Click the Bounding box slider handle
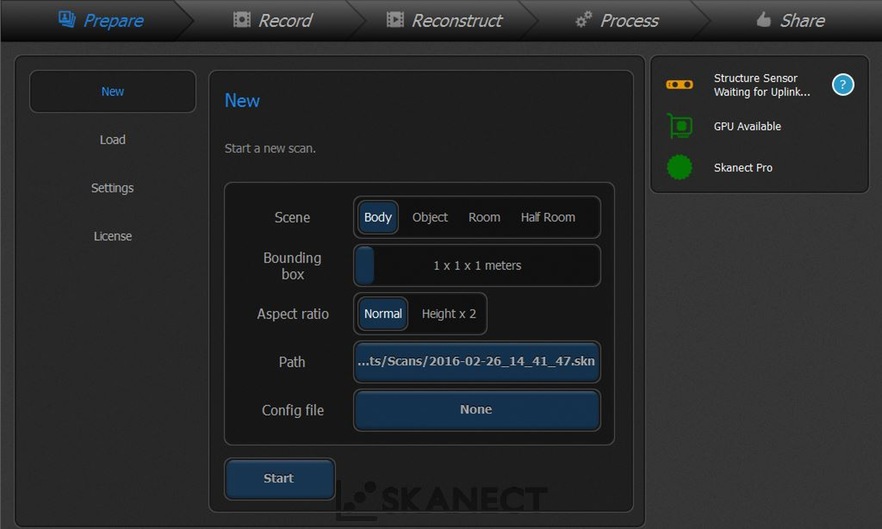The height and width of the screenshot is (529, 882). click(366, 265)
